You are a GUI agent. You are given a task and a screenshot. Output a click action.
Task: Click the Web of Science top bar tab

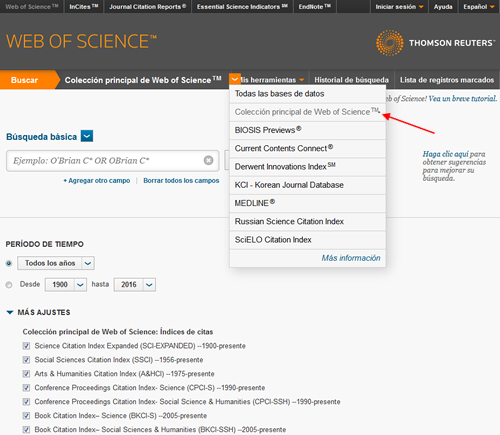coord(32,7)
